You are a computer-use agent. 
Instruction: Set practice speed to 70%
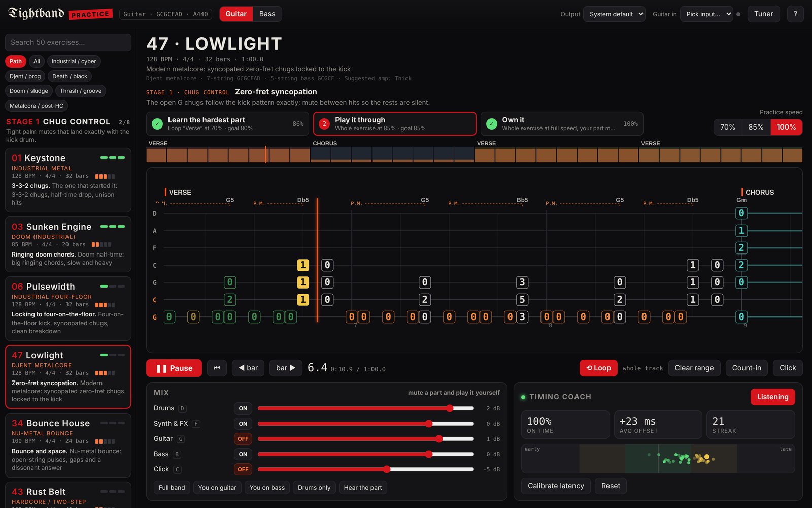[728, 127]
